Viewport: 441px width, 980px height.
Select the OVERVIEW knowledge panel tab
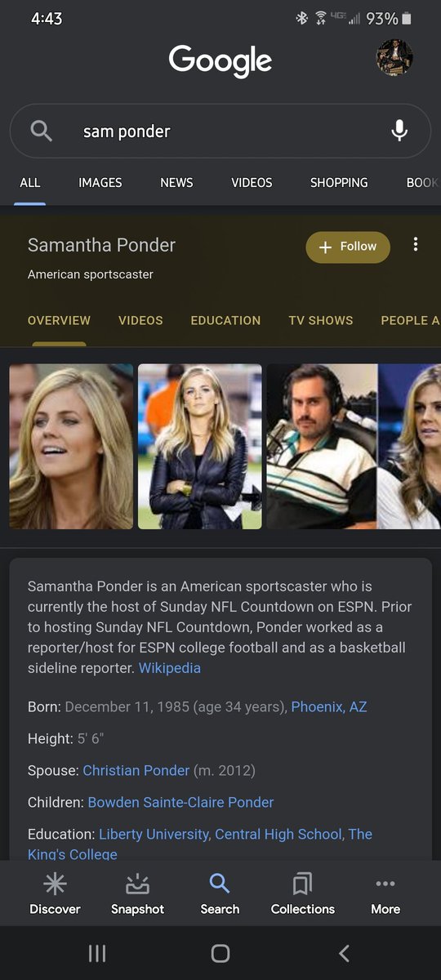(59, 320)
